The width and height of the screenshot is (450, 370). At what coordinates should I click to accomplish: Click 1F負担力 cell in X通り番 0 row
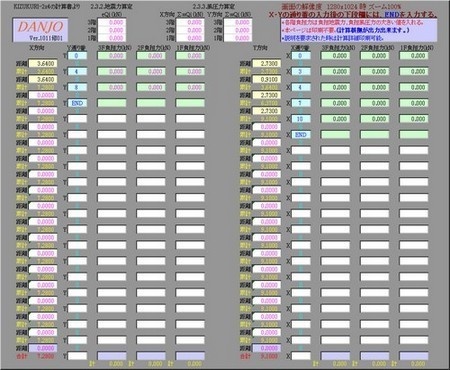(414, 56)
